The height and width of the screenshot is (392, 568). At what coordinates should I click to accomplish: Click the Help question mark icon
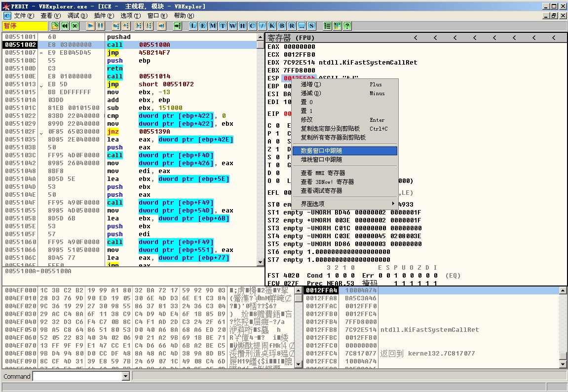point(347,26)
